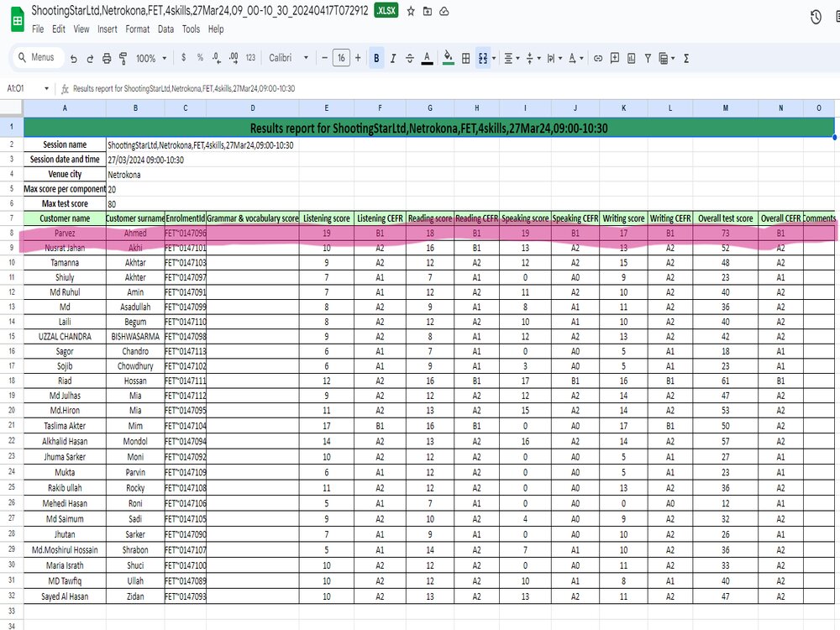Decrease decimal places
840x630 pixels.
click(217, 58)
